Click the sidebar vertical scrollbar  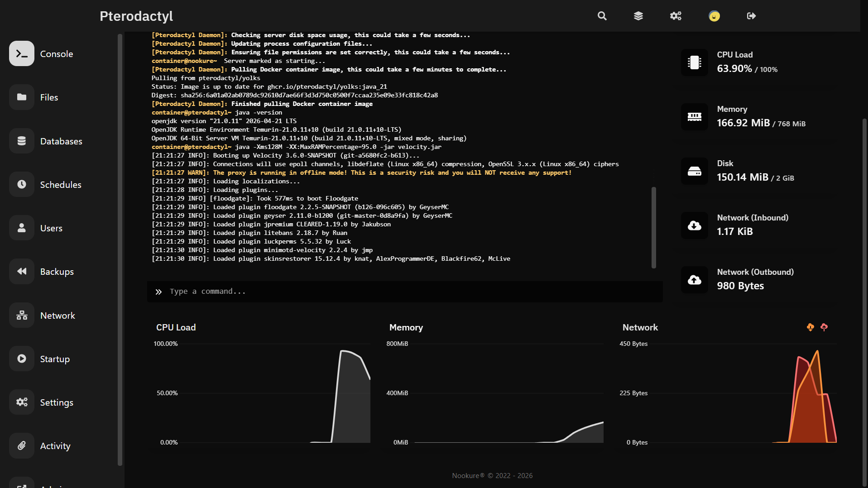pos(120,249)
